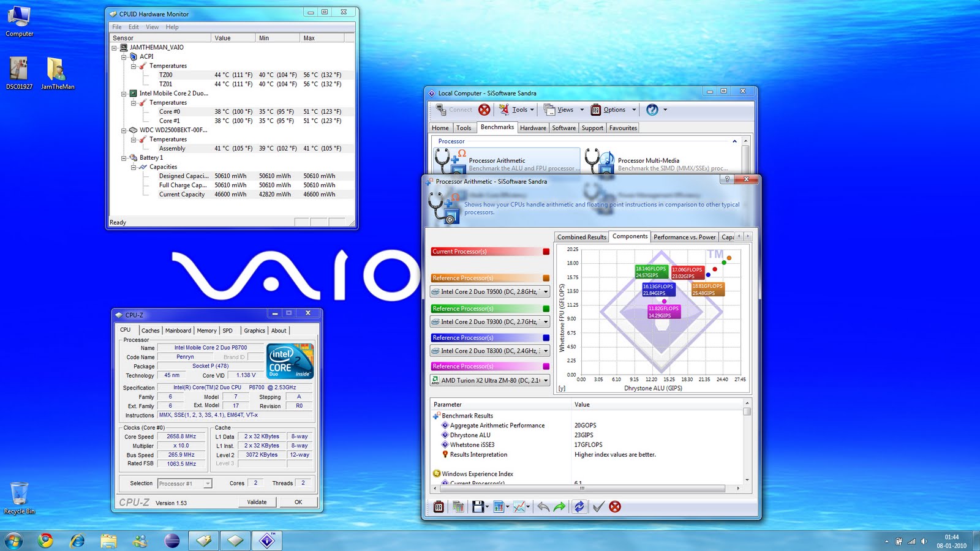Click the red Current Processor(s) color swatch
980x551 pixels.
pyautogui.click(x=546, y=252)
